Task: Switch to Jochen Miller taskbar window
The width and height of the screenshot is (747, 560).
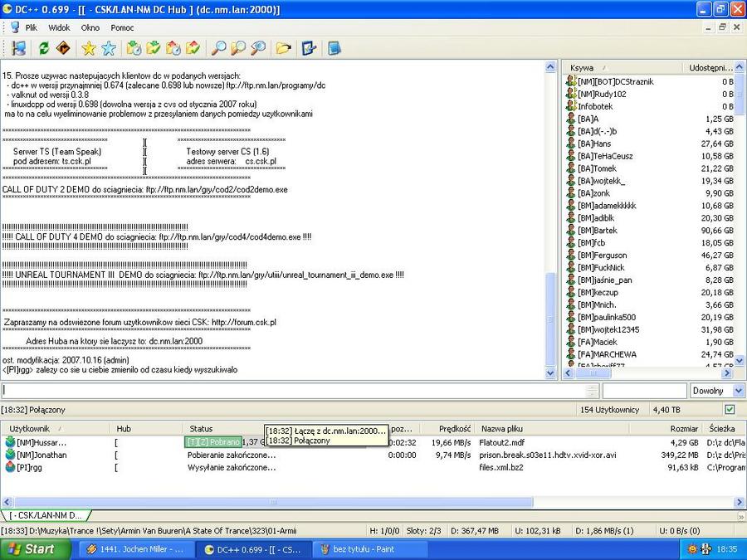Action: click(137, 549)
